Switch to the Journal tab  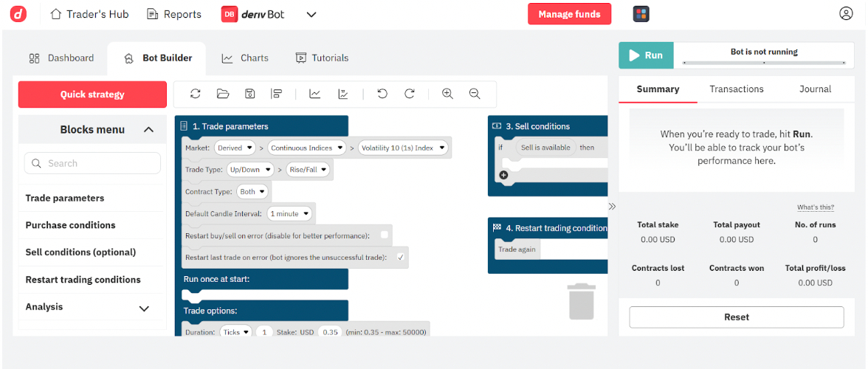815,89
